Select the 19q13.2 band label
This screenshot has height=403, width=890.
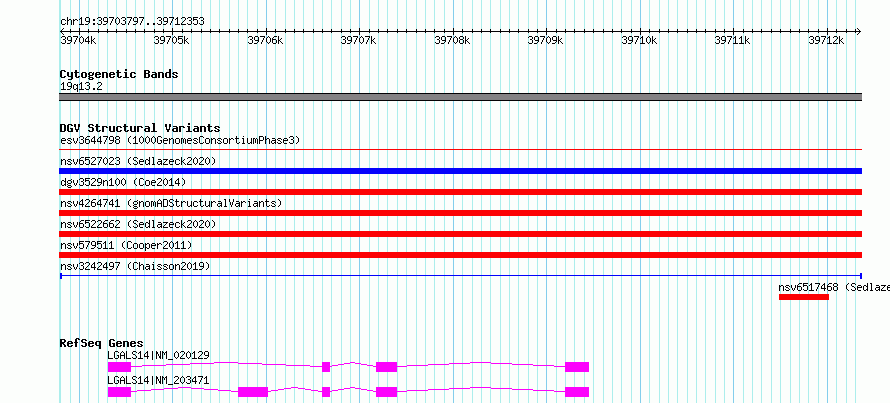tap(81, 87)
